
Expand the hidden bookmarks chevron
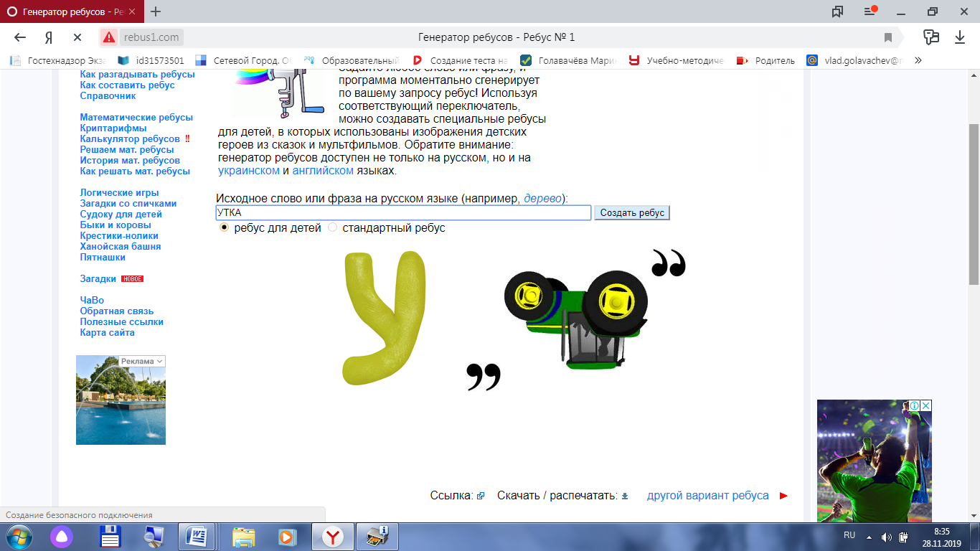click(x=918, y=60)
